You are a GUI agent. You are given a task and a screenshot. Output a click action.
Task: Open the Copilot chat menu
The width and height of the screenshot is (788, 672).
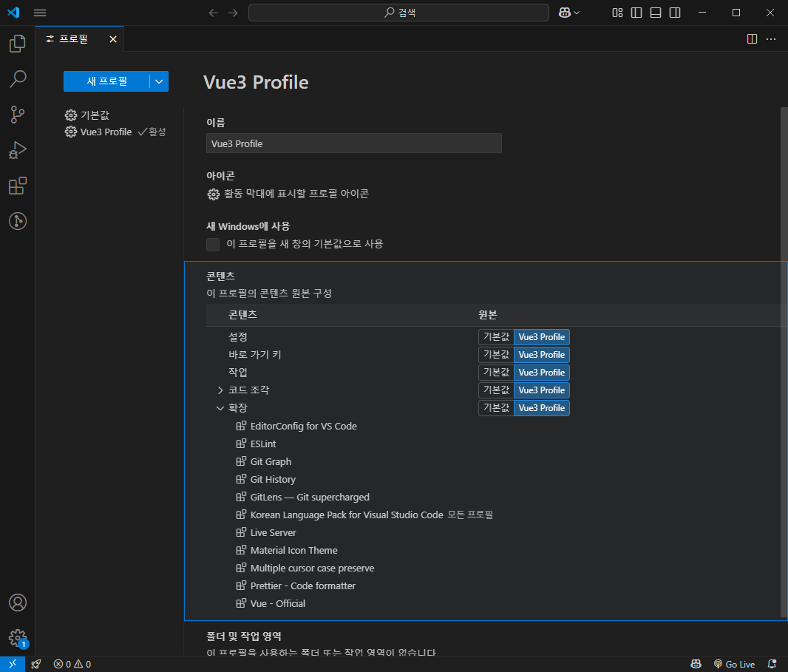(x=564, y=13)
